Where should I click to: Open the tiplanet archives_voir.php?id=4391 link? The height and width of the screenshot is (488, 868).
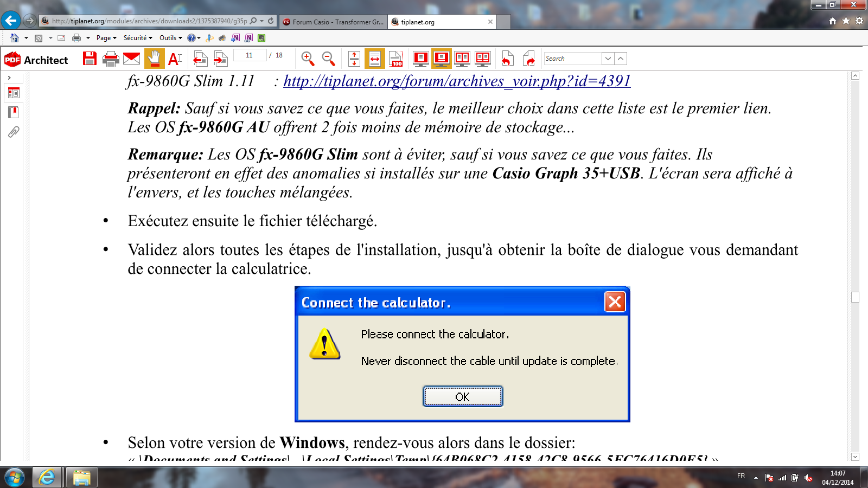click(457, 81)
